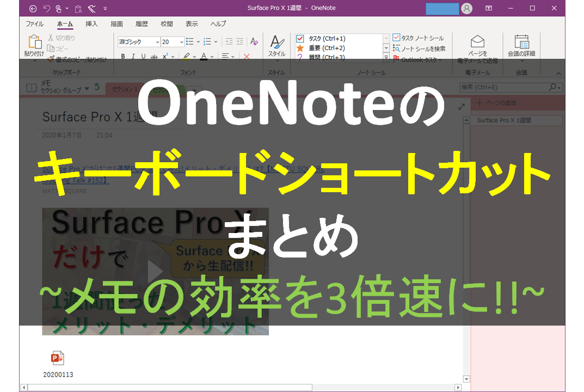Screen dimensions: 584x392
Task: Toggle underline formatting
Action: click(143, 57)
